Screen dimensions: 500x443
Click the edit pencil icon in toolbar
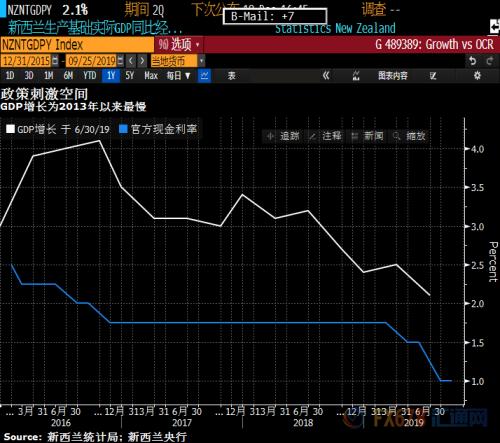point(433,76)
